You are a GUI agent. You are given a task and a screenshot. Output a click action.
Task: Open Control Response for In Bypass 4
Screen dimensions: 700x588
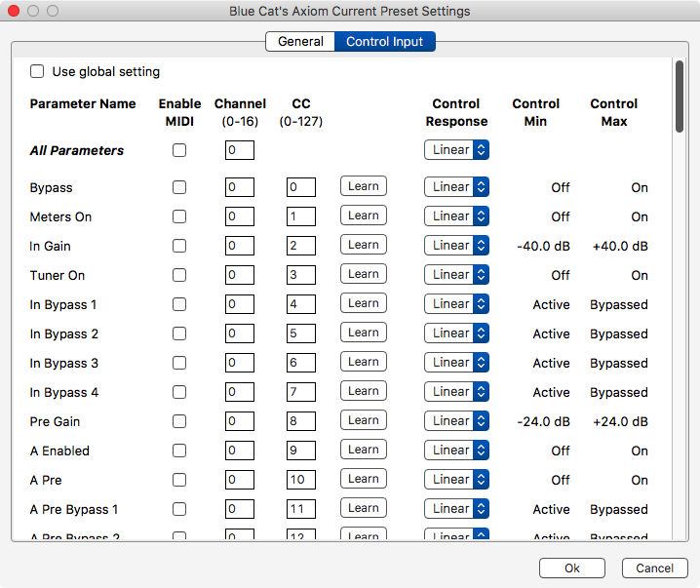click(x=456, y=392)
